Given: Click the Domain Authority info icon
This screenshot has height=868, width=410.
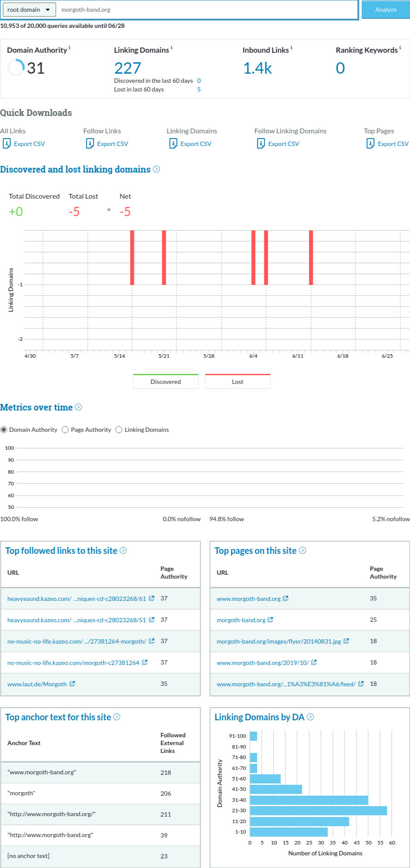Looking at the screenshot, I should 70,47.
